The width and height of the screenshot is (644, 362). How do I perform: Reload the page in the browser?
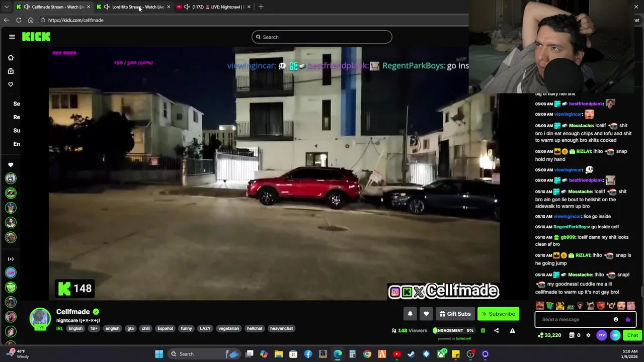19,20
